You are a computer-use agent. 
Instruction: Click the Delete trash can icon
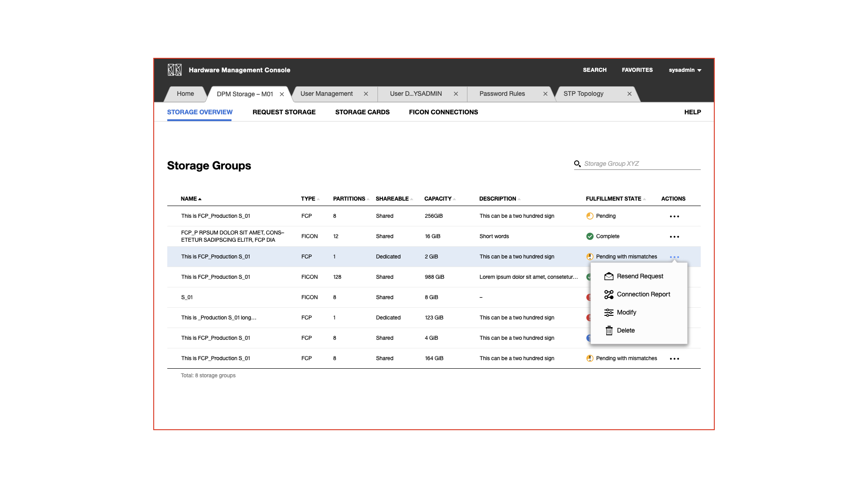609,330
